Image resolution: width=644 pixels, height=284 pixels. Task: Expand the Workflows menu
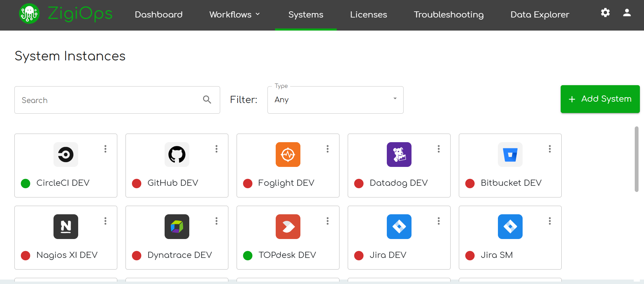pyautogui.click(x=235, y=15)
